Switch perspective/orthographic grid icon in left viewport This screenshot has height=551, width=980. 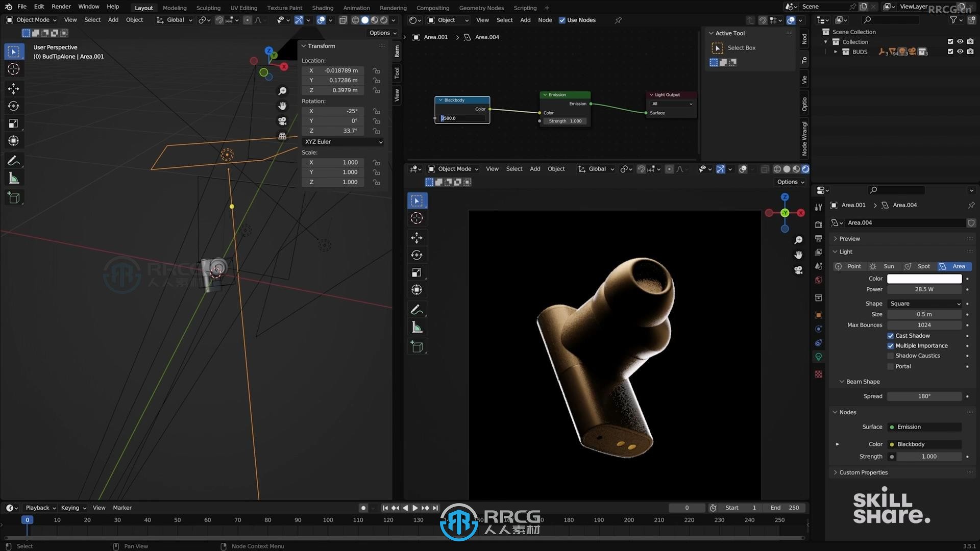point(282,136)
